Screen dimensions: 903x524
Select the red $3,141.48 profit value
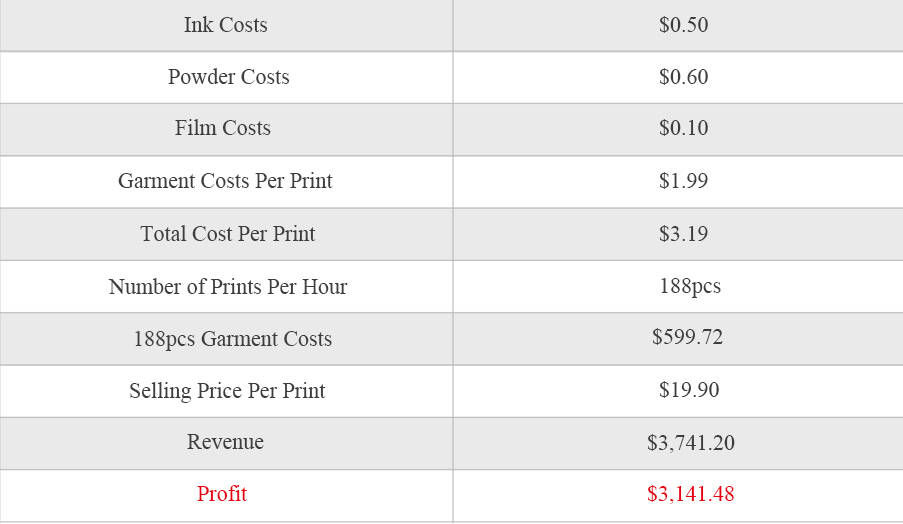(x=690, y=494)
